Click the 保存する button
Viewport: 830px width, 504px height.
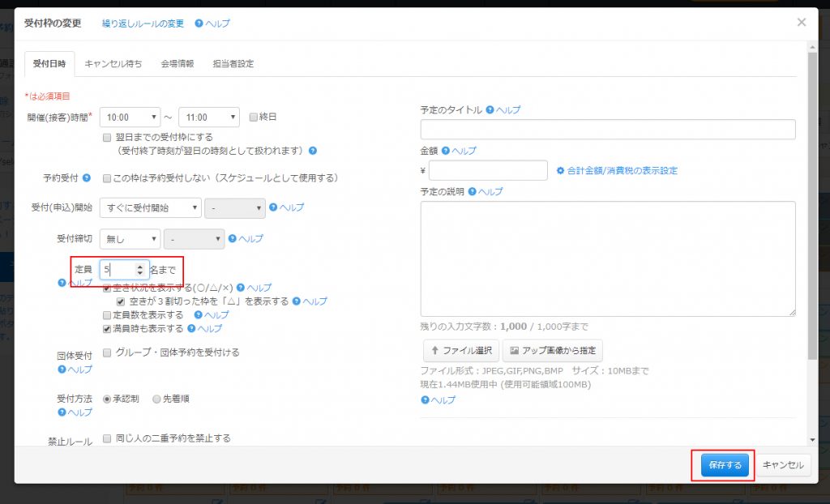coord(725,465)
